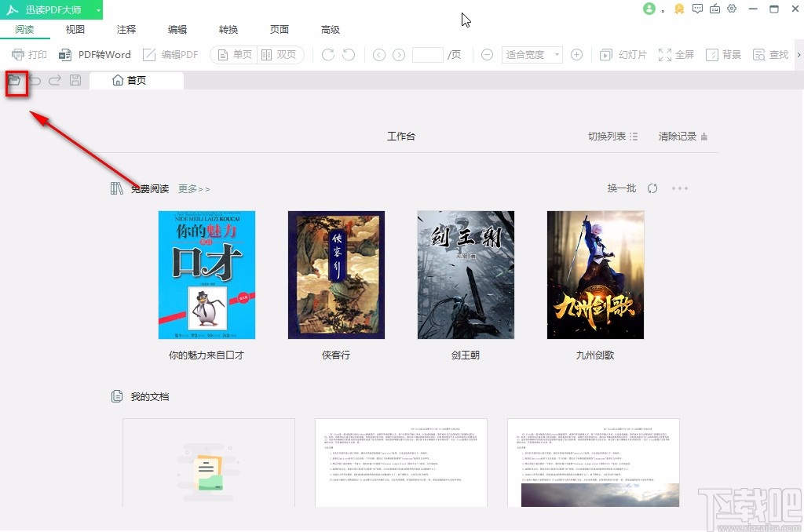
Task: Open the settings gear in title bar
Action: point(732,9)
